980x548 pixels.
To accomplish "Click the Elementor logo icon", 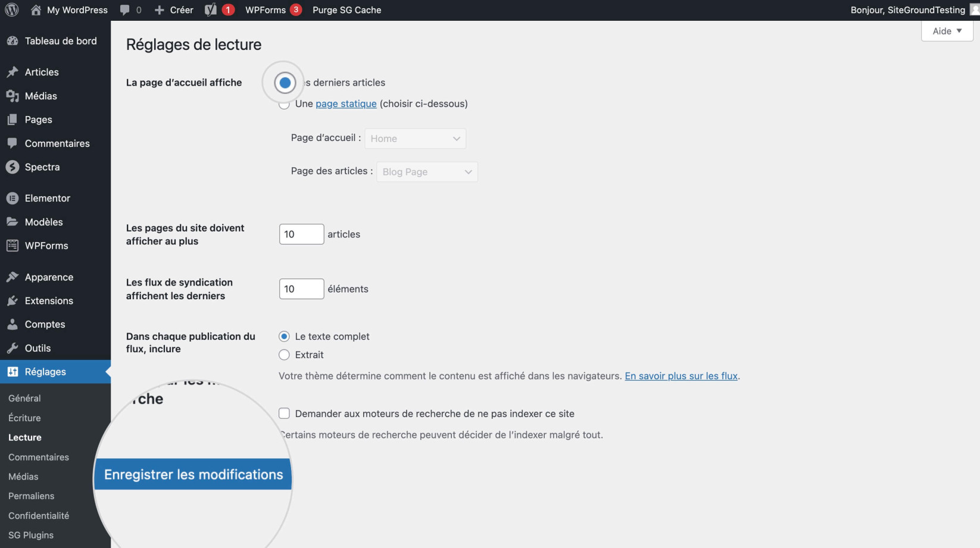I will coord(13,198).
